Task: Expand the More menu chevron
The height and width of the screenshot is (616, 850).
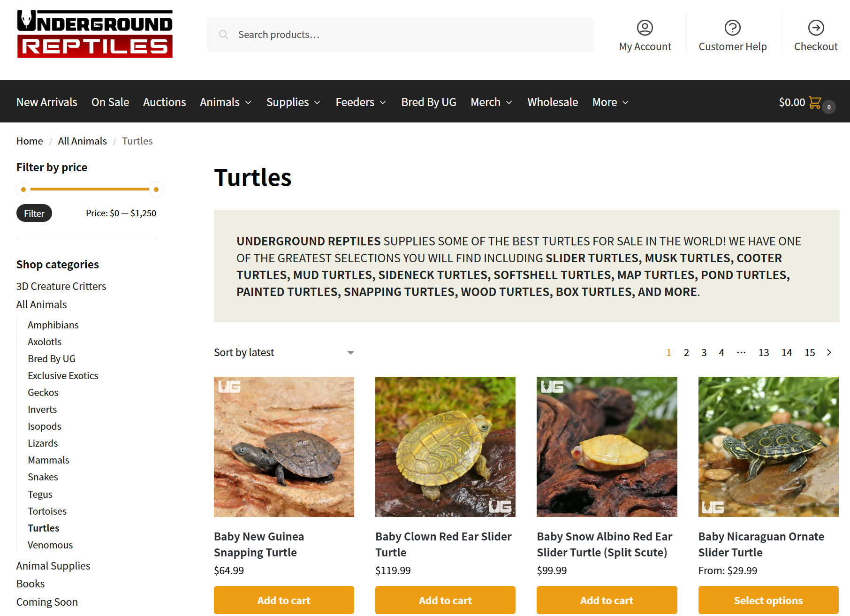Action: click(625, 102)
